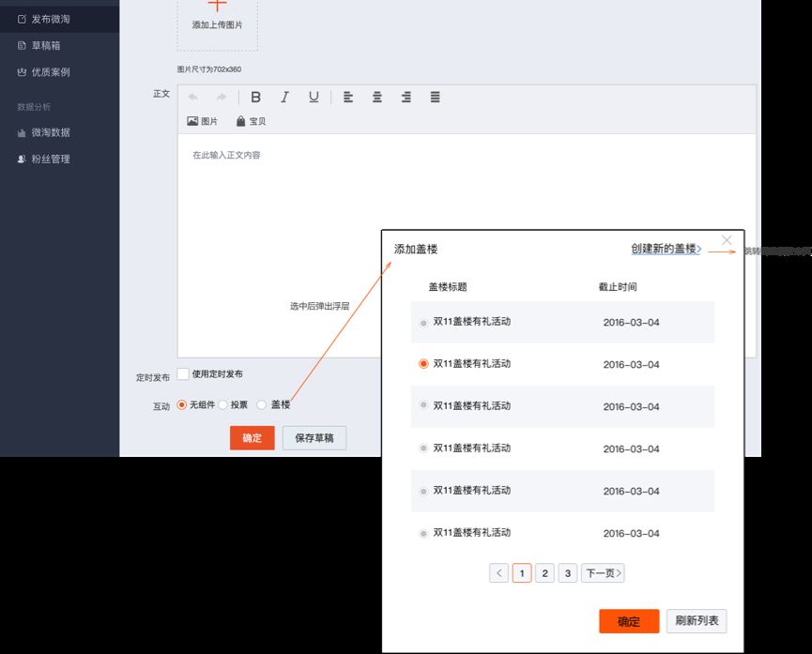Select the last row's radio in the 盖楼 list

tap(423, 533)
